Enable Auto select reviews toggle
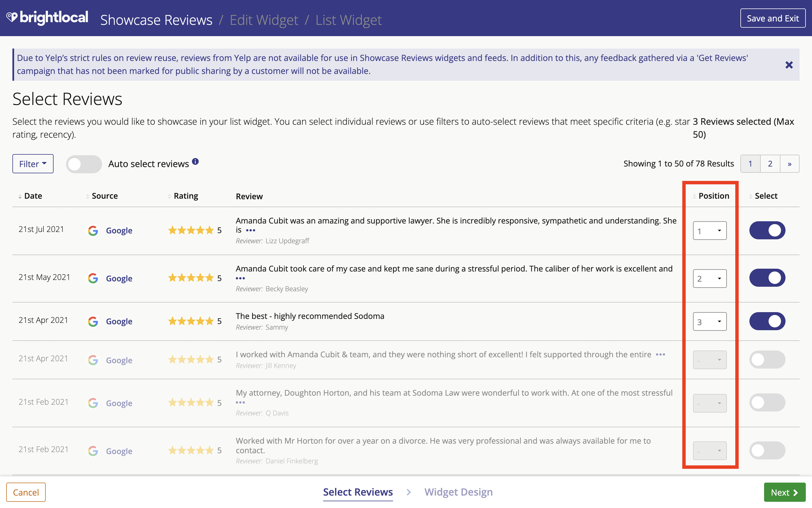 click(x=84, y=164)
